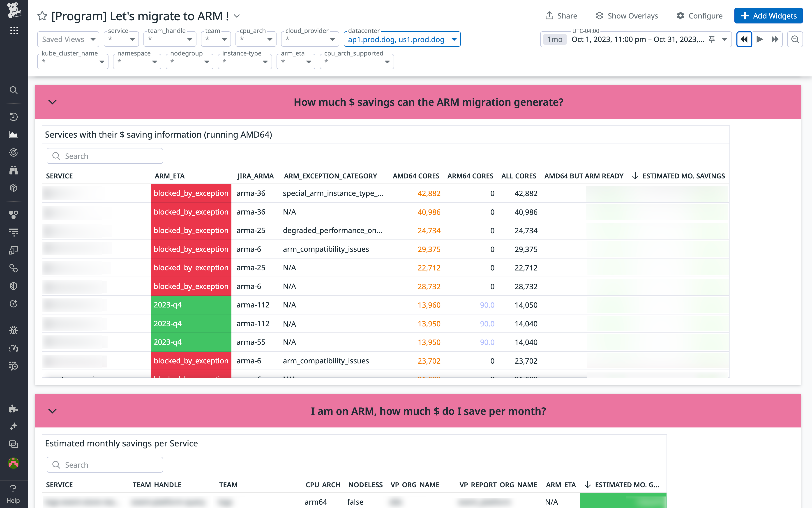Open the Saved Views menu
Screen dimensions: 812x508
tap(68, 39)
